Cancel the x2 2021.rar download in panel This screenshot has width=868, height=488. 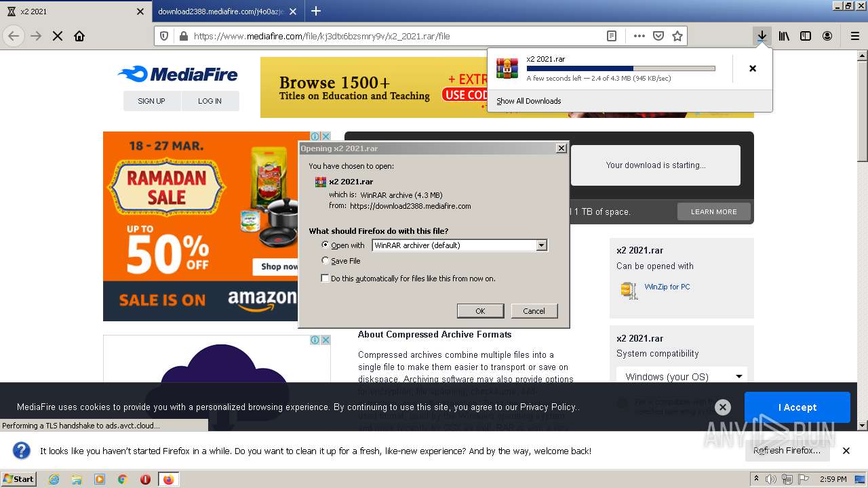click(x=752, y=68)
